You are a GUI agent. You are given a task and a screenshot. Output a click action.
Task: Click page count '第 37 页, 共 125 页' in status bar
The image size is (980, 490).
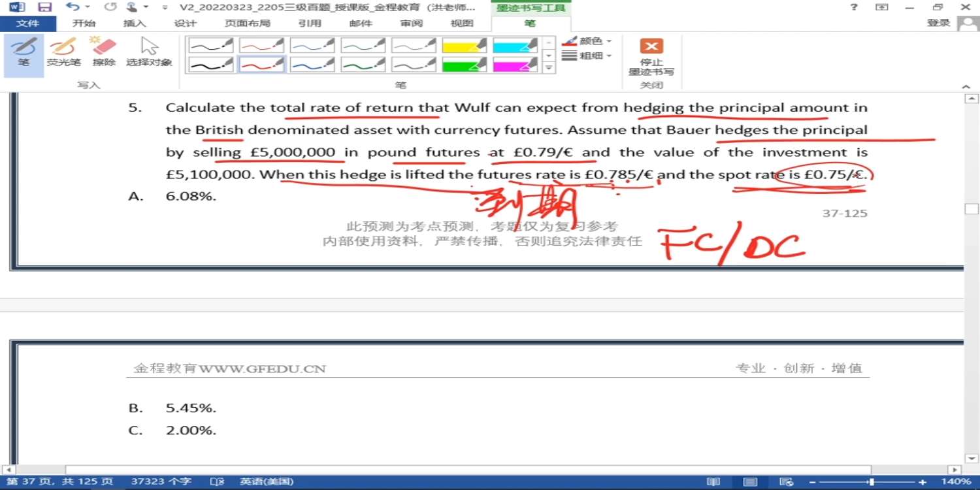pyautogui.click(x=59, y=482)
